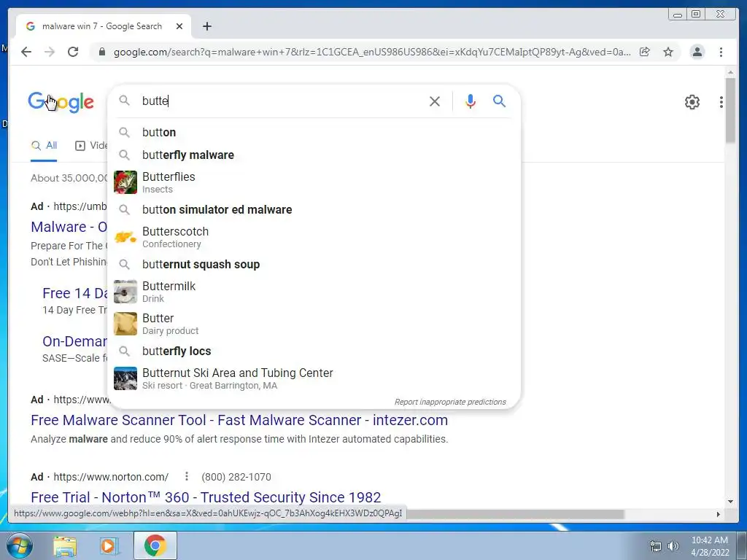Click the vertical page scrollbar thumb
747x560 pixels.
coord(730,109)
